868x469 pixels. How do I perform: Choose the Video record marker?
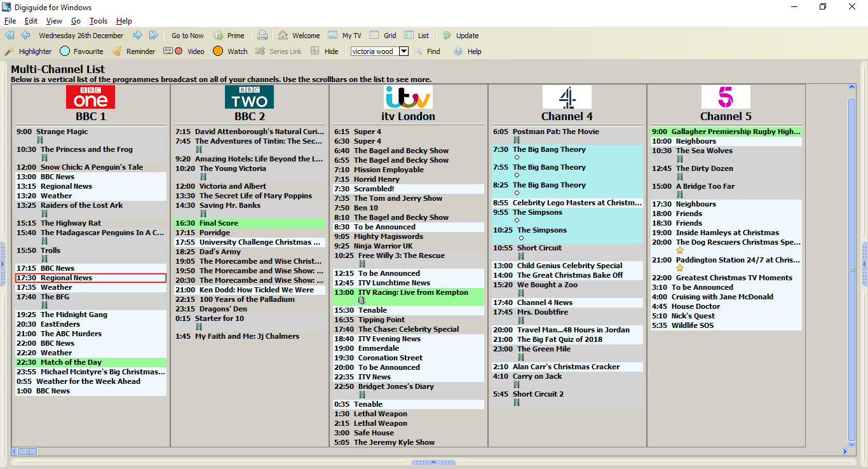(x=184, y=51)
